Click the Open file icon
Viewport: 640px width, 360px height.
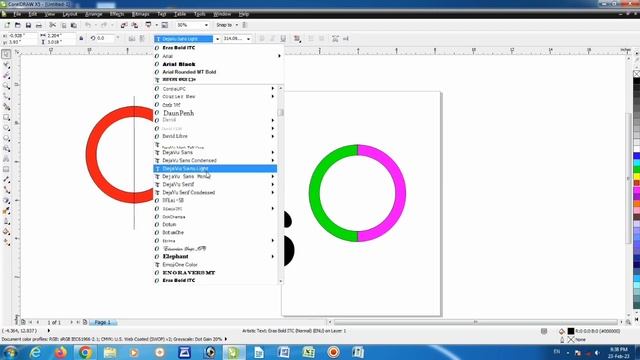(x=18, y=25)
